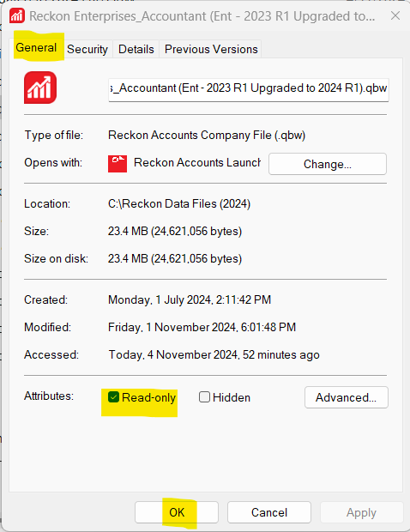Click the Location path text
Image resolution: width=410 pixels, height=532 pixels.
179,204
